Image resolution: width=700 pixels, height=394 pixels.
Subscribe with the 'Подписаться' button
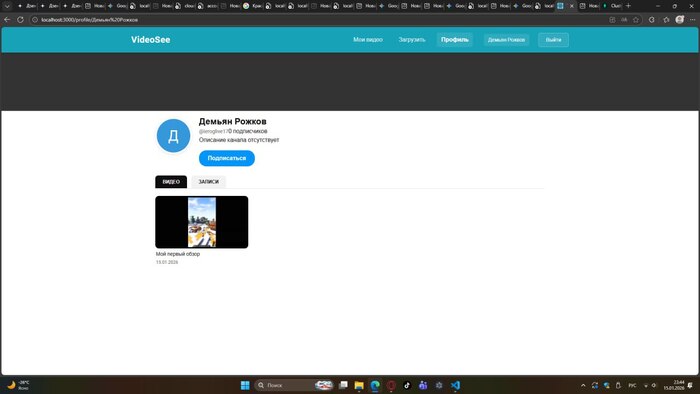(x=227, y=158)
